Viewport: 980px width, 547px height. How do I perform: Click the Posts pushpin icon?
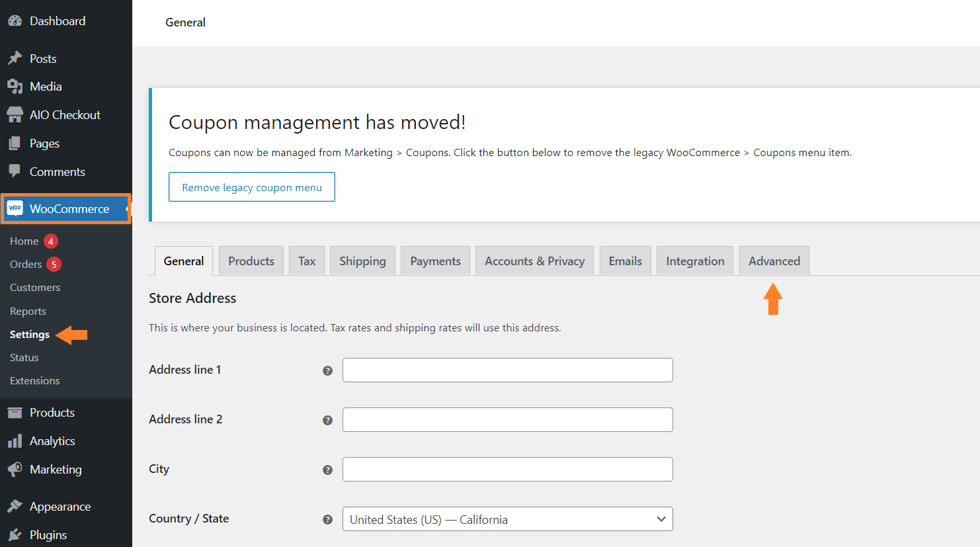15,58
